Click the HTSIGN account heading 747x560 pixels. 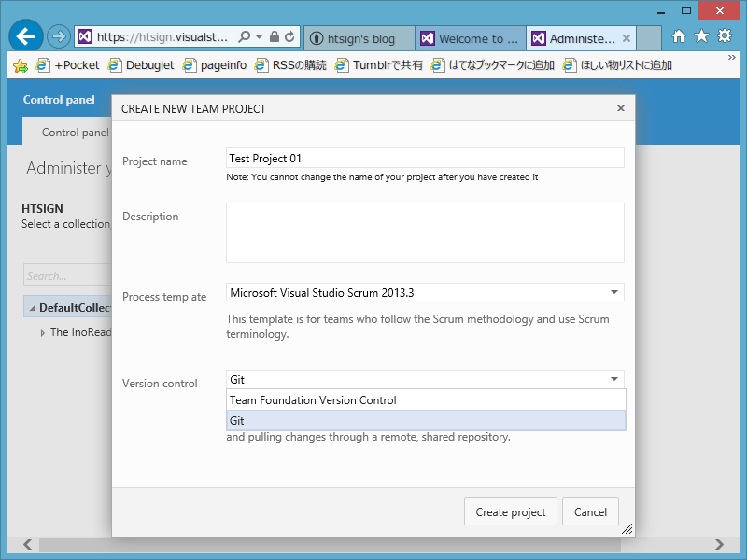point(42,208)
